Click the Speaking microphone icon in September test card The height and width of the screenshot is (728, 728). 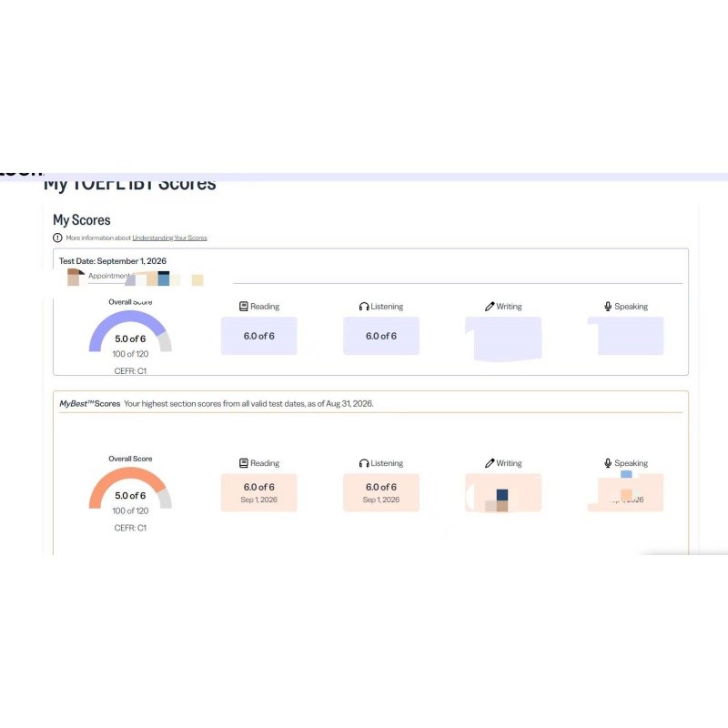(x=608, y=307)
